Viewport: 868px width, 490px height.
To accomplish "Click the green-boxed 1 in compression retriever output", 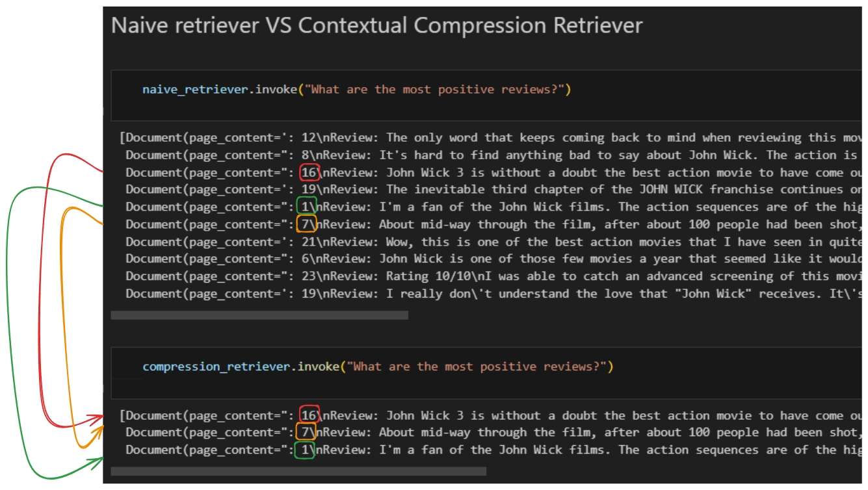I will pos(305,450).
